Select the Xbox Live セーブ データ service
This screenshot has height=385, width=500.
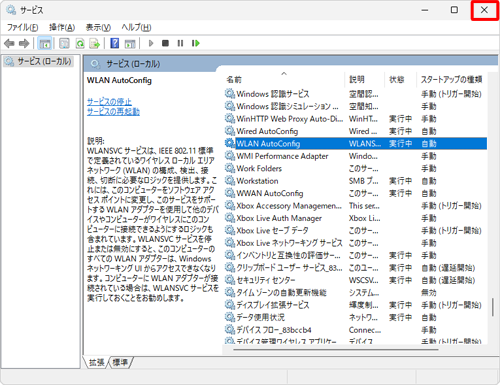coord(272,230)
